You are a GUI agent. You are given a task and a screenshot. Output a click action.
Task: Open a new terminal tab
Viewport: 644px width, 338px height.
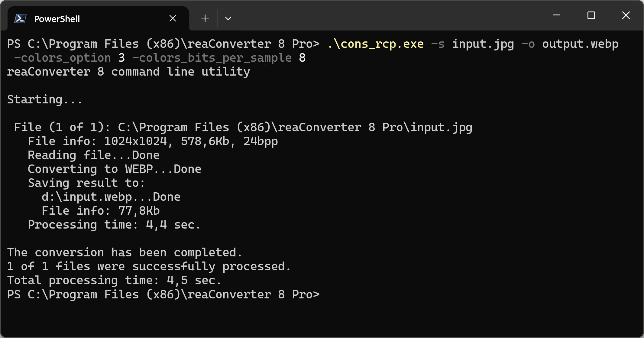[205, 18]
